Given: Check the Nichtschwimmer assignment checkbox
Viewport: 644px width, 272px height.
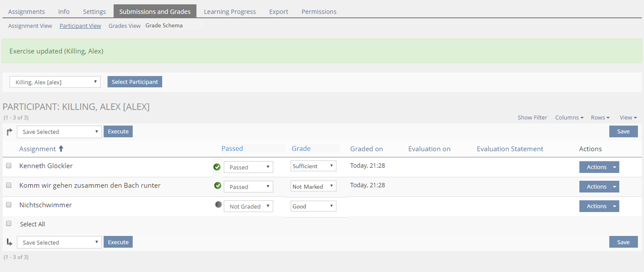Looking at the screenshot, I should (x=9, y=205).
